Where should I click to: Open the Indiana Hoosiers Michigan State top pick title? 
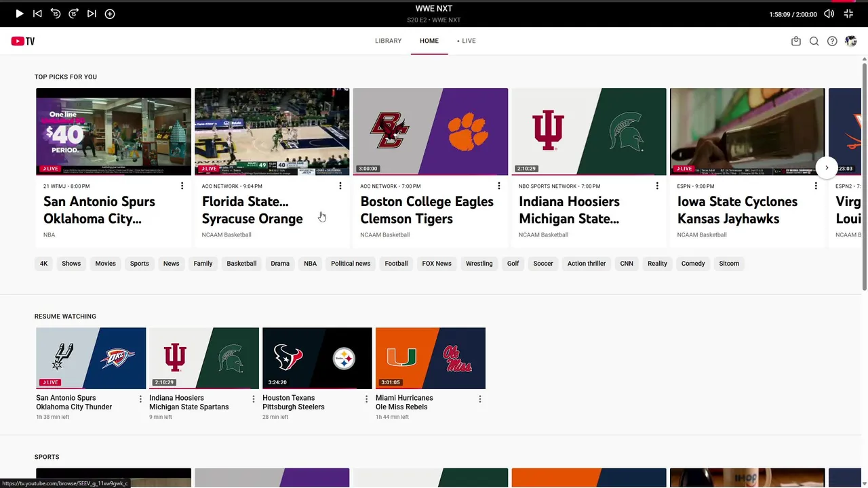click(x=569, y=210)
